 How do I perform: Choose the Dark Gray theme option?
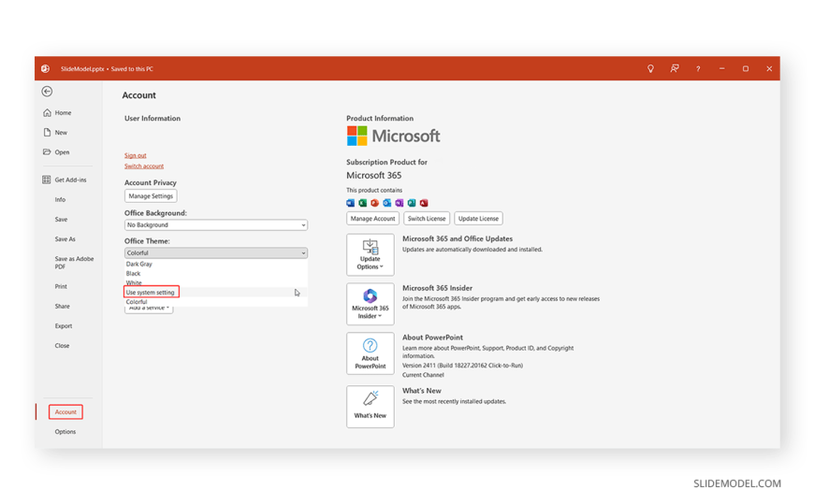coord(139,264)
